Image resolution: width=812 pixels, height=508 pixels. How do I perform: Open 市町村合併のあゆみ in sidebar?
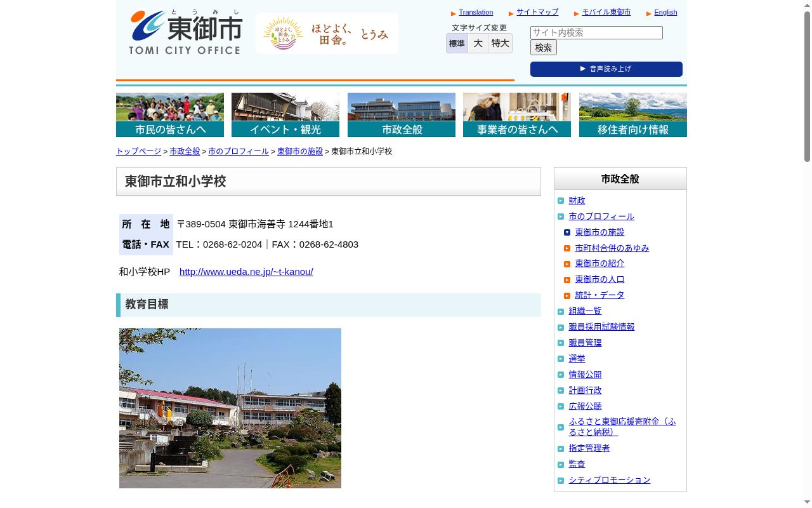(612, 248)
